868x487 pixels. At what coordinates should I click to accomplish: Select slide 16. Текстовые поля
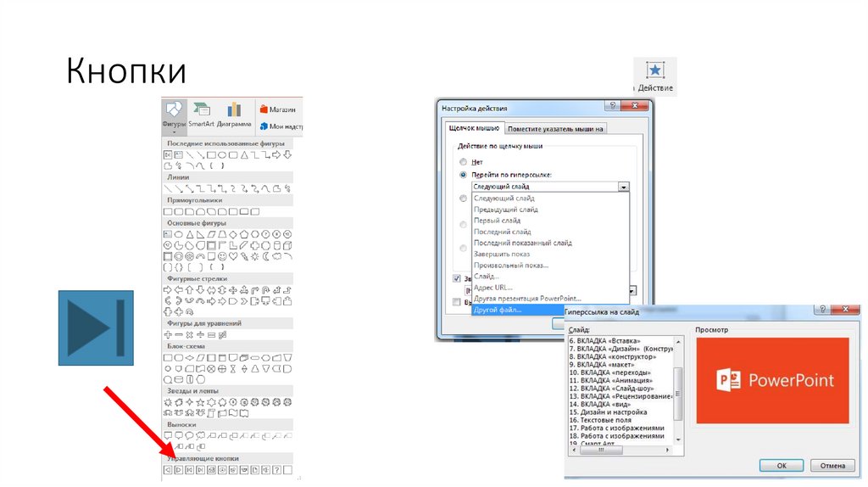coord(600,420)
